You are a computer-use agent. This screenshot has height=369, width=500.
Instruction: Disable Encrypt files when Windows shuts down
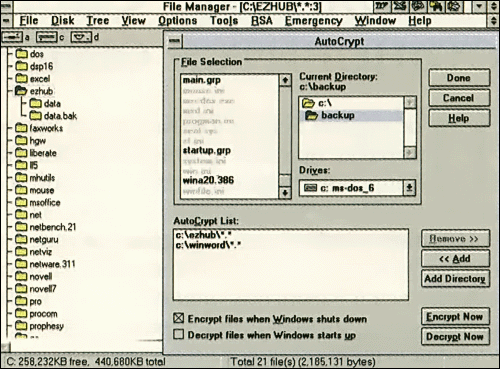point(179,318)
